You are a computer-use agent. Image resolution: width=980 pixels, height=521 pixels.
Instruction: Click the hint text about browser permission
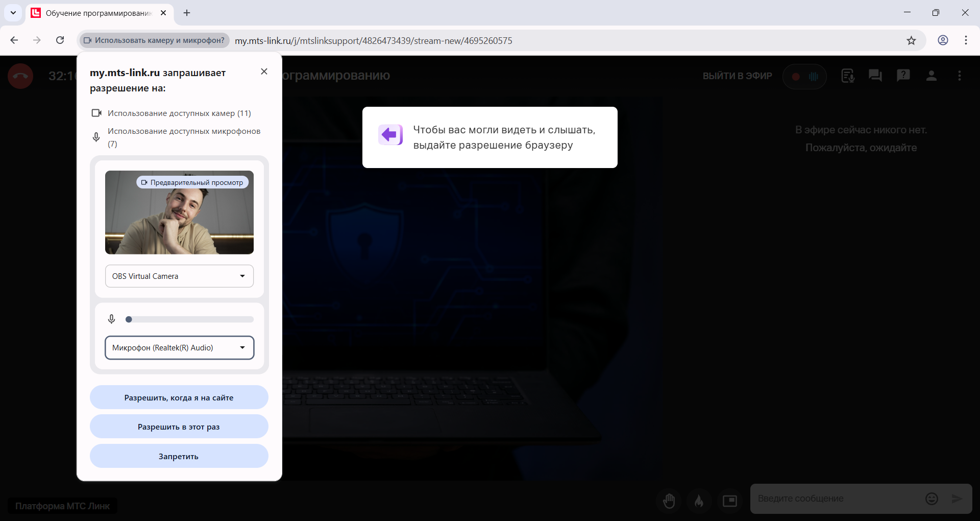504,137
